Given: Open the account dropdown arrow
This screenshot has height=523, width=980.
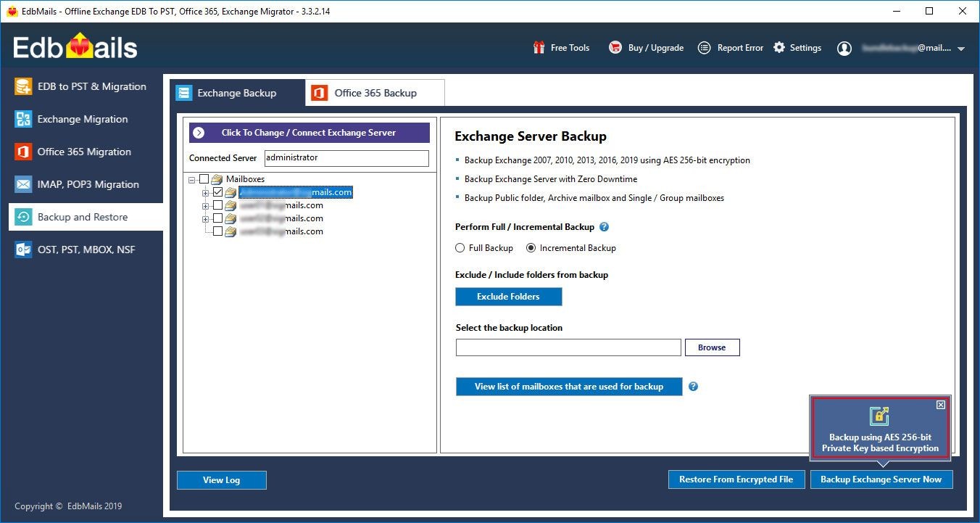Looking at the screenshot, I should point(961,49).
